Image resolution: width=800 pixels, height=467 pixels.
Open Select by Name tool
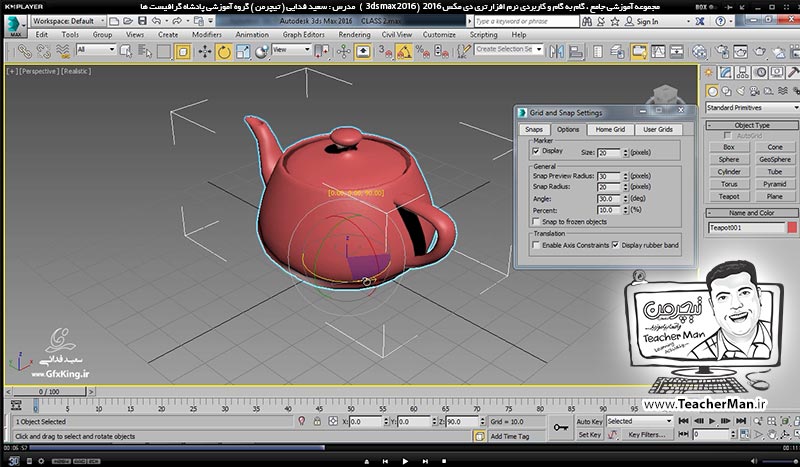(x=145, y=51)
